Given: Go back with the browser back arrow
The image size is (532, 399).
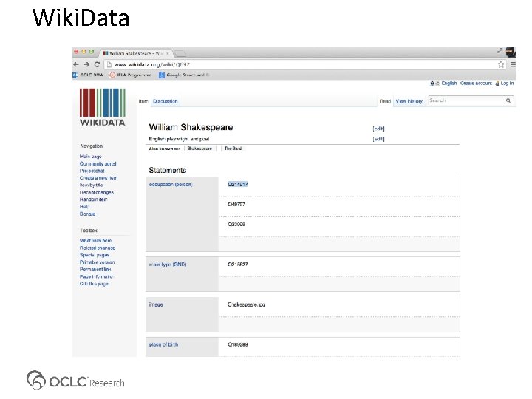Looking at the screenshot, I should [x=76, y=64].
